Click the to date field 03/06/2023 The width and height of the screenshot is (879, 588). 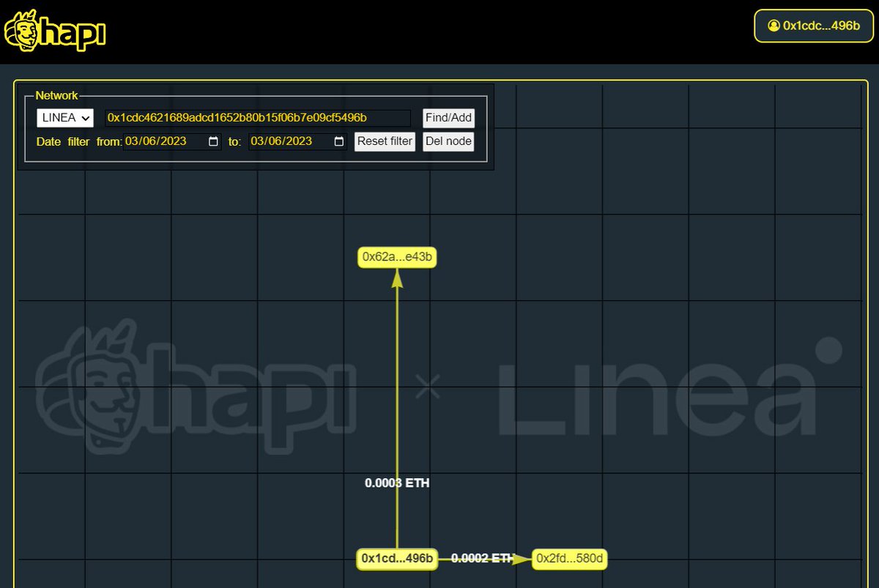pyautogui.click(x=297, y=141)
